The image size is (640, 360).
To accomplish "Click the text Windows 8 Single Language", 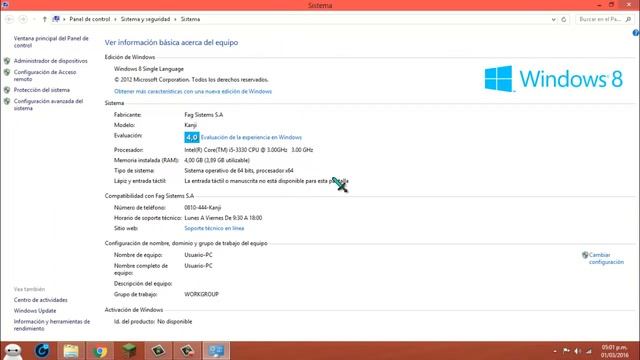I will pyautogui.click(x=149, y=69).
